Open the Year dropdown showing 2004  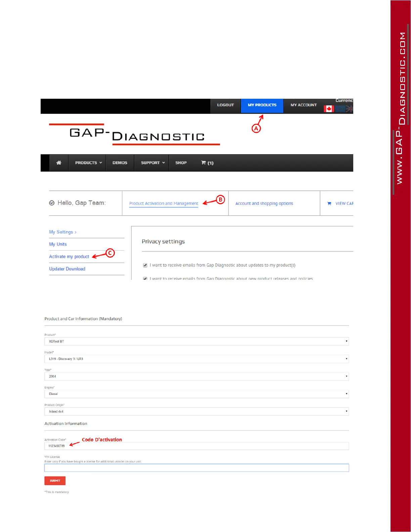click(x=197, y=376)
